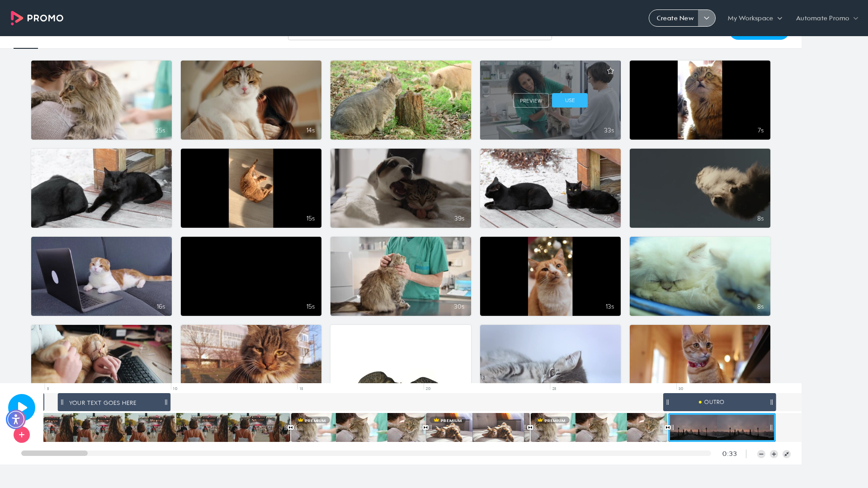Open the transition icon before first premium cat clip
868x488 pixels.
pyautogui.click(x=291, y=427)
